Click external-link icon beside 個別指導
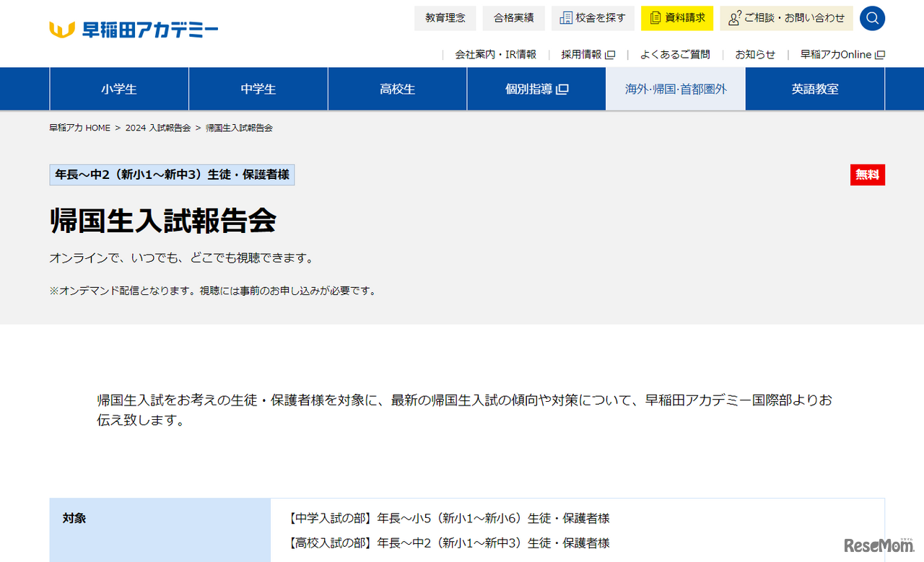Image resolution: width=924 pixels, height=562 pixels. pos(562,89)
